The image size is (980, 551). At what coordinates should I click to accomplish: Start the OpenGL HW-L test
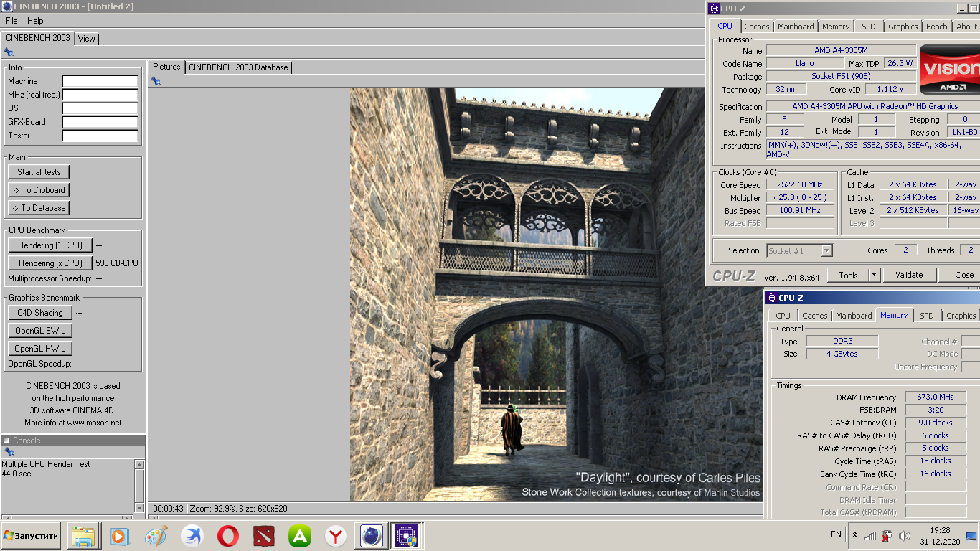click(40, 349)
